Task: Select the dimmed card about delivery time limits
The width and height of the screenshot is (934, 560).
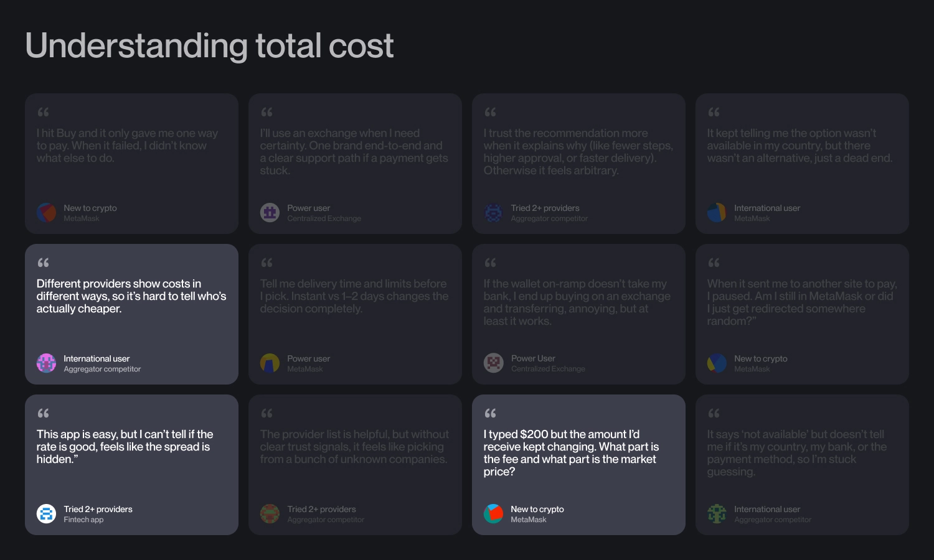Action: click(x=355, y=314)
